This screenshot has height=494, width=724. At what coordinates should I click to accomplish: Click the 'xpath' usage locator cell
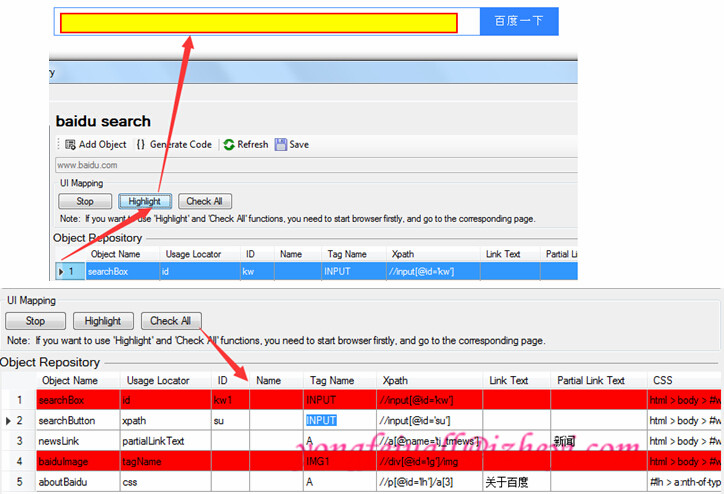click(x=165, y=421)
